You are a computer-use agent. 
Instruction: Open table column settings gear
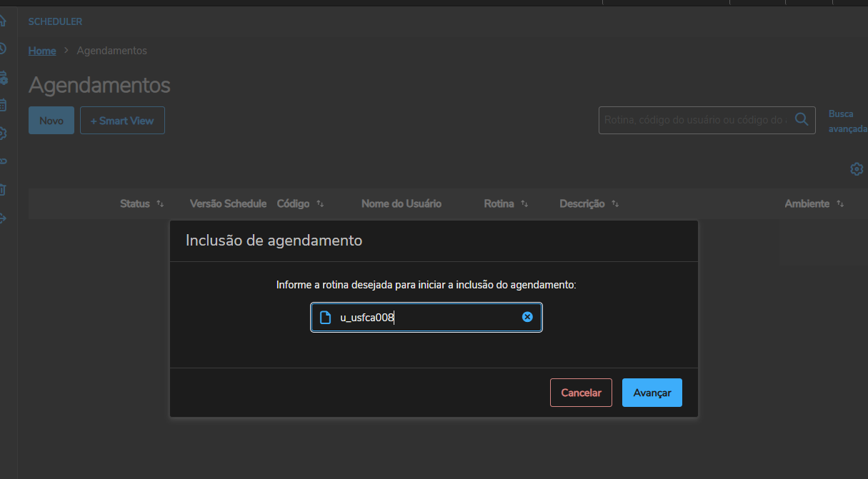point(857,169)
